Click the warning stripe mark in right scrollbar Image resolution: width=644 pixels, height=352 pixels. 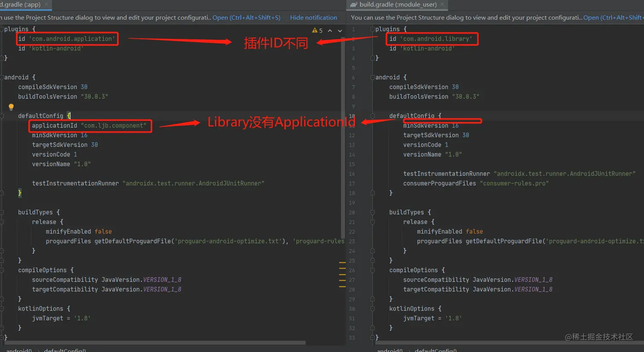[342, 263]
